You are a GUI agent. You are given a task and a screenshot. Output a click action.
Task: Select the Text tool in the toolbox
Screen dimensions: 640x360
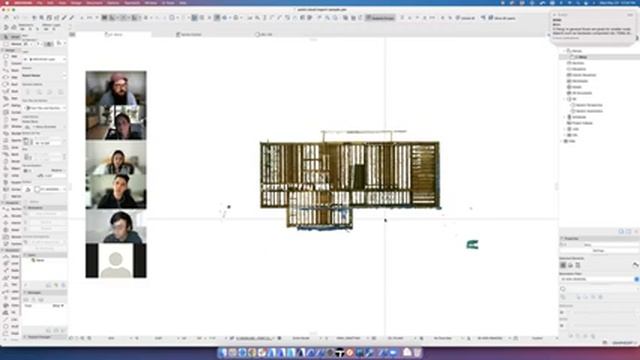pyautogui.click(x=11, y=284)
